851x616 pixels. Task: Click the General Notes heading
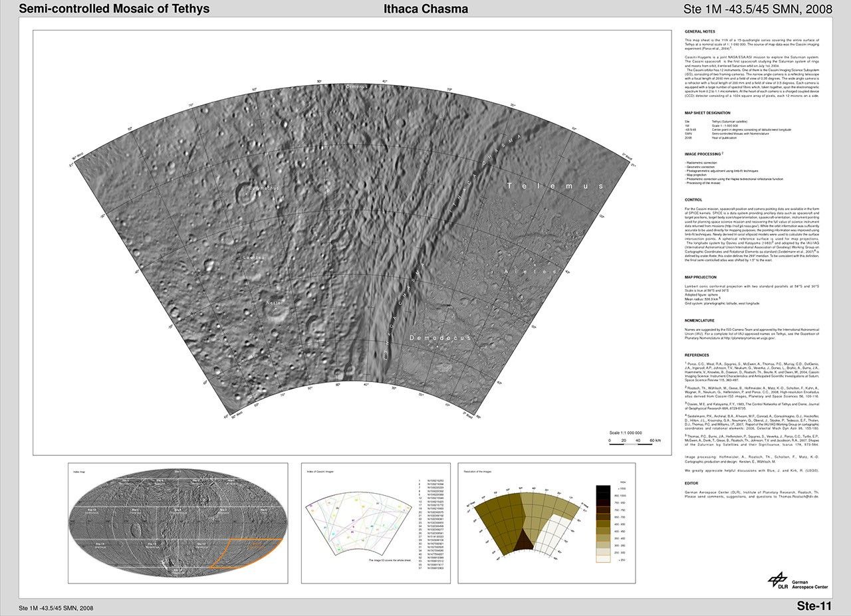tap(699, 32)
